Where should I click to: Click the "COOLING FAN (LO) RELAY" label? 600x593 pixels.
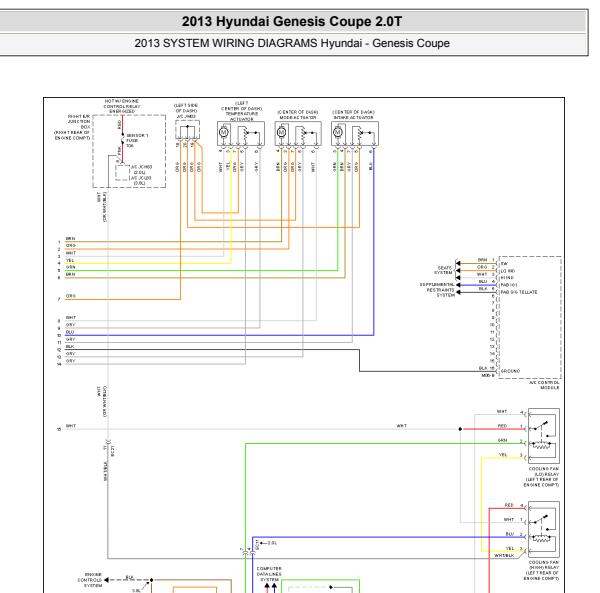pyautogui.click(x=543, y=471)
